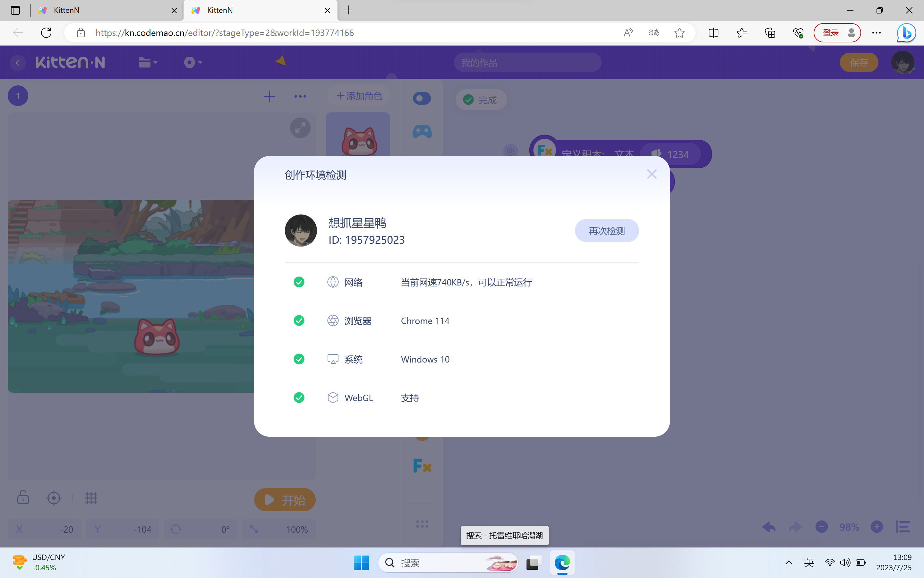Open the Fx function block category
924x578 pixels.
[422, 466]
